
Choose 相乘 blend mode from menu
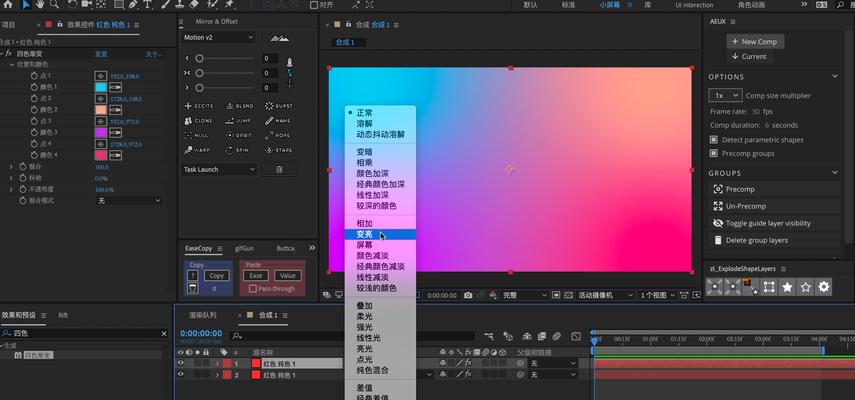pyautogui.click(x=380, y=163)
